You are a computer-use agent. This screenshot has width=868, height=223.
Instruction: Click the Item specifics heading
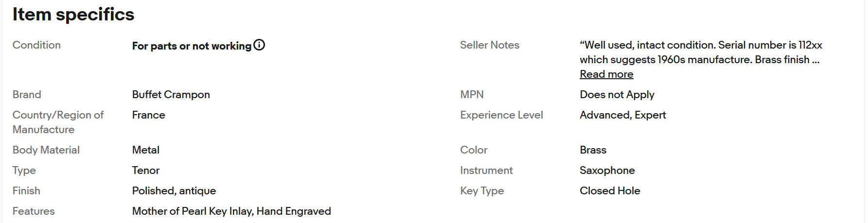[x=73, y=14]
